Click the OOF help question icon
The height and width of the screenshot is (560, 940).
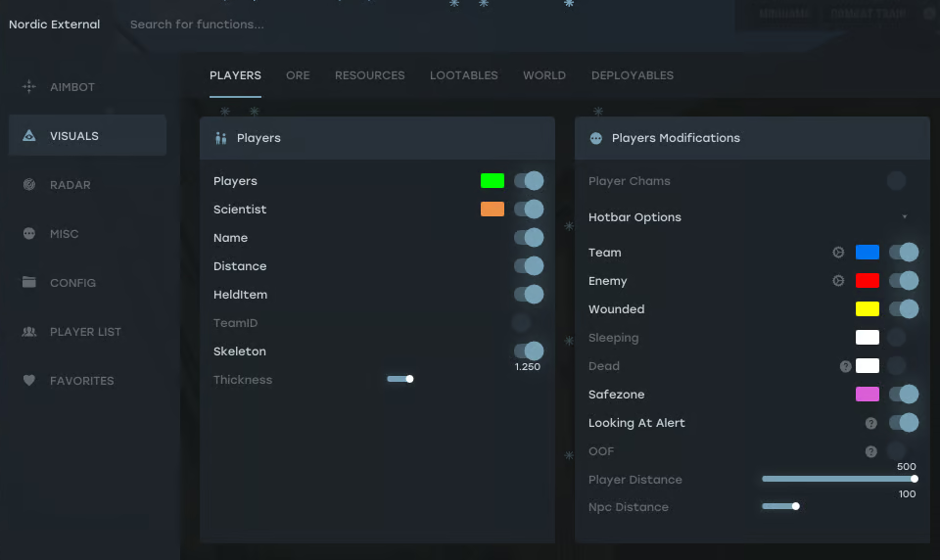click(x=871, y=451)
